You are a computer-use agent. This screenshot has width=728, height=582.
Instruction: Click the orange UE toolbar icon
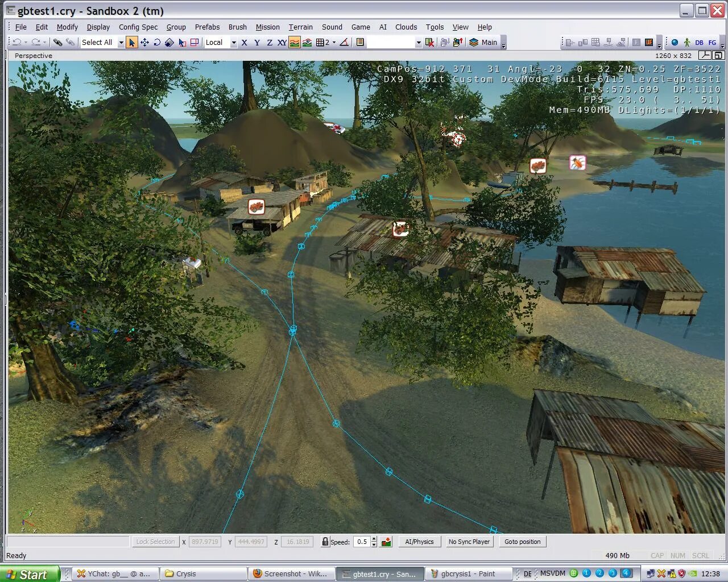(x=649, y=43)
